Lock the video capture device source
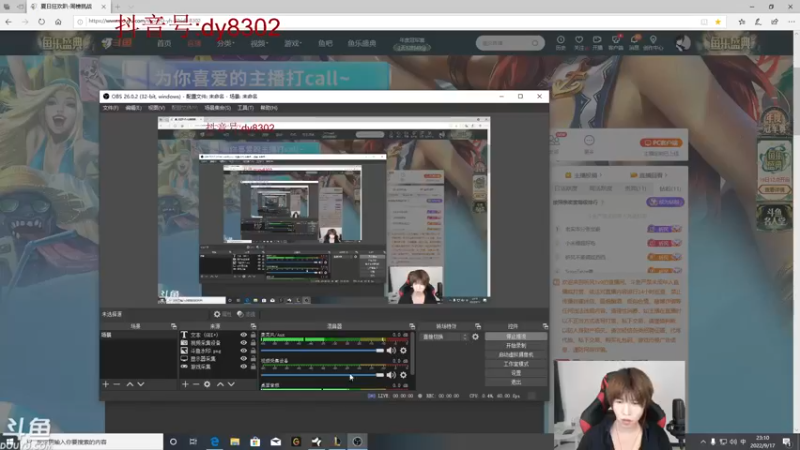This screenshot has width=800, height=450. pyautogui.click(x=253, y=343)
